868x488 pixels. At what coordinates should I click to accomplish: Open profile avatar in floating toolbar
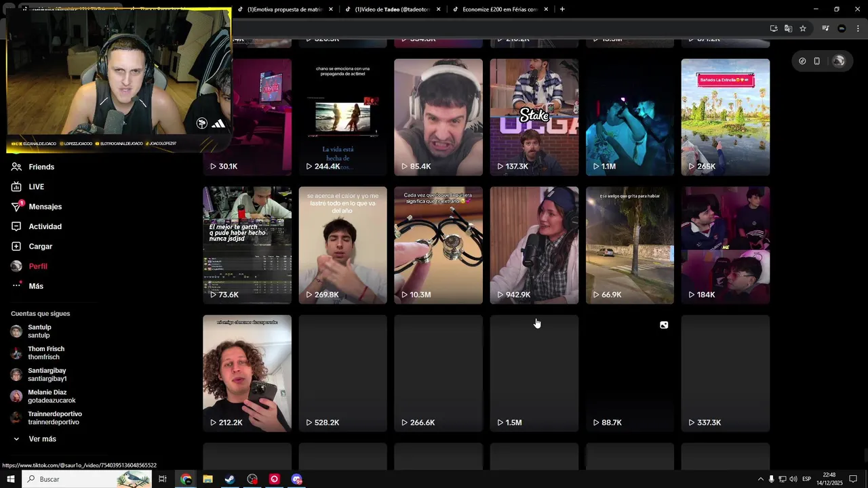coord(839,61)
